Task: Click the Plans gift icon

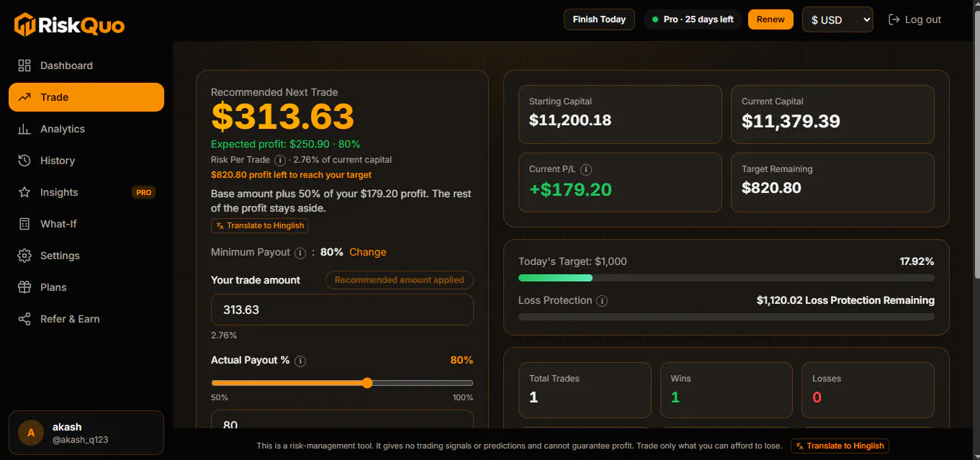Action: pos(24,287)
